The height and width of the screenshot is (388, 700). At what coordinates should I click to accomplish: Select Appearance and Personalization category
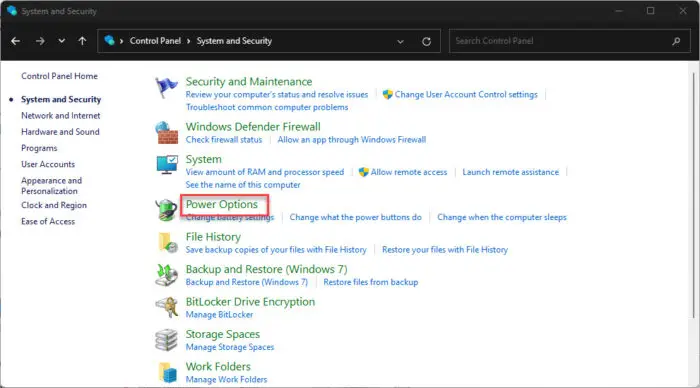coord(51,186)
